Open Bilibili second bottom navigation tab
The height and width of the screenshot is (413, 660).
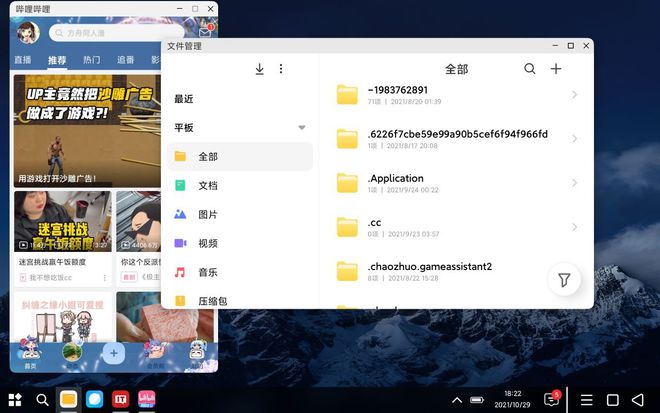pyautogui.click(x=72, y=356)
